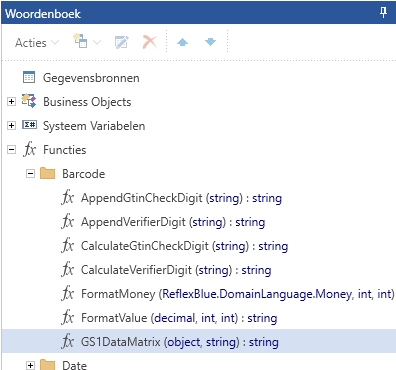Image resolution: width=396 pixels, height=370 pixels.
Task: Click the Woordenboek panel title
Action: pos(43,14)
